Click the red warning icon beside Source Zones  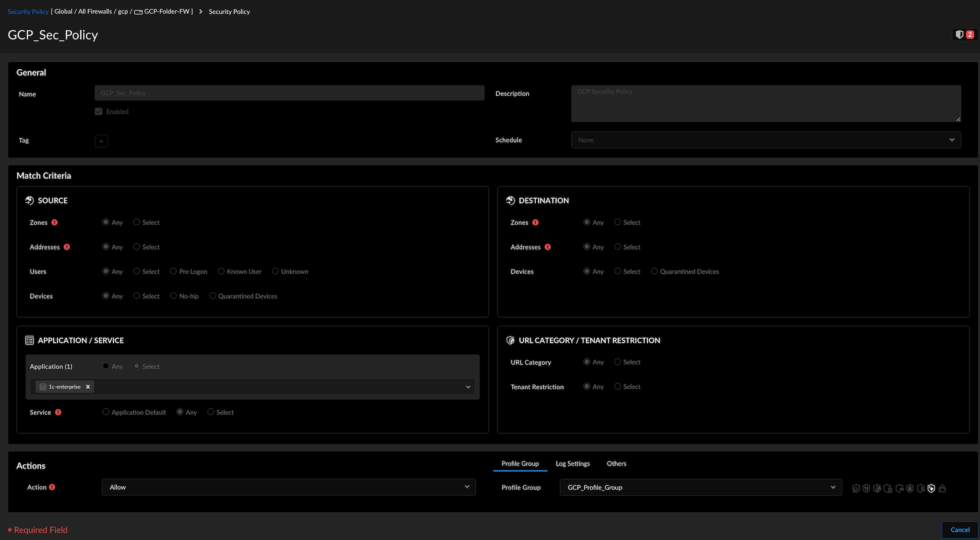(x=54, y=223)
